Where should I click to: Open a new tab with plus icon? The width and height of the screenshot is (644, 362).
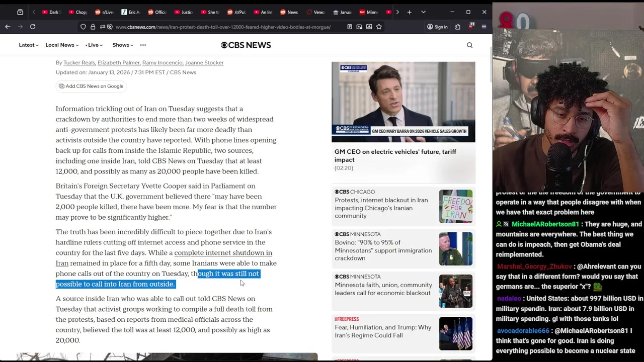[410, 12]
